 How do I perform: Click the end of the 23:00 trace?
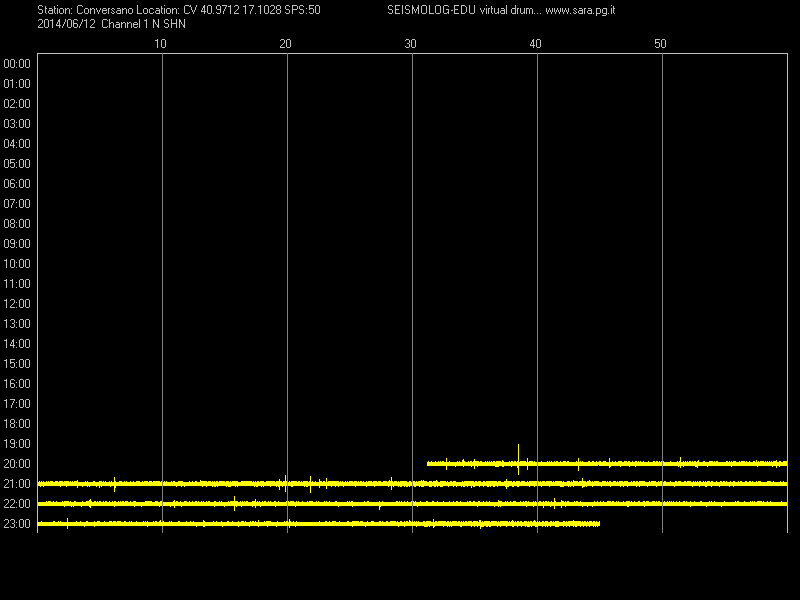[598, 523]
